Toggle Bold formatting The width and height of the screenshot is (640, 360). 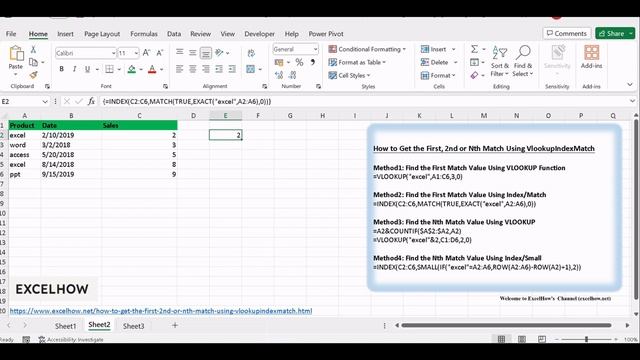61,69
